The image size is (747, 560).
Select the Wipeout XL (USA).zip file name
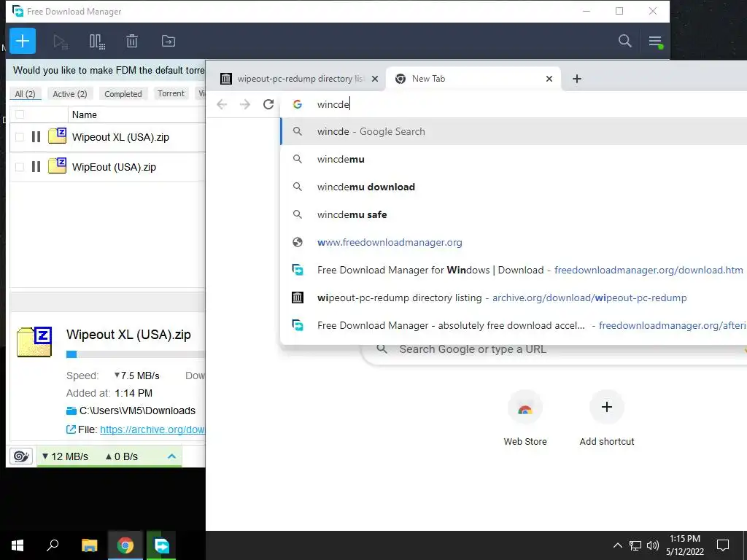(120, 137)
